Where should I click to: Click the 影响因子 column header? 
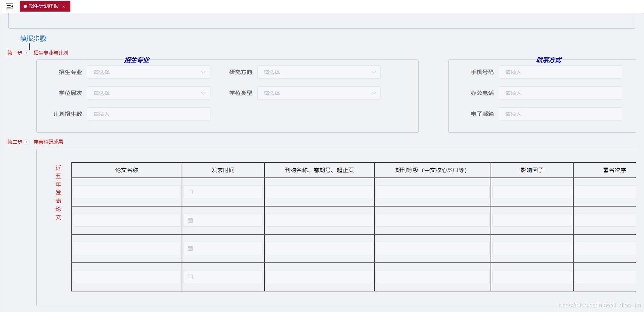point(532,170)
